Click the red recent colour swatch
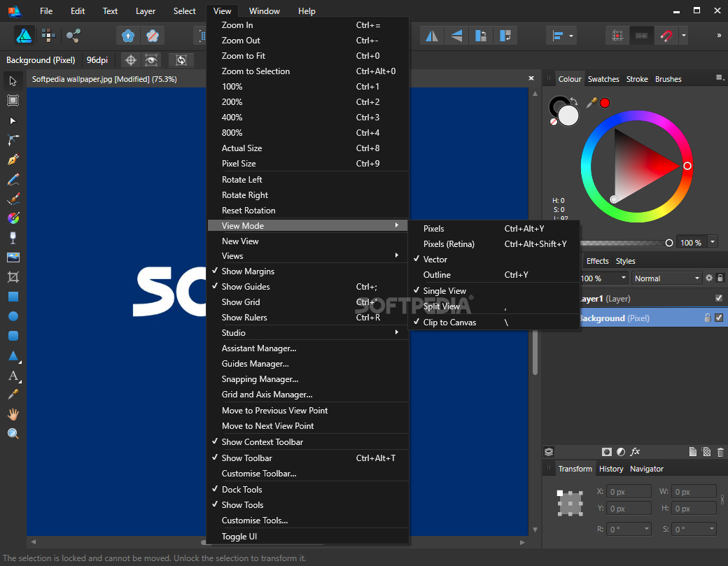728x566 pixels. coord(605,103)
